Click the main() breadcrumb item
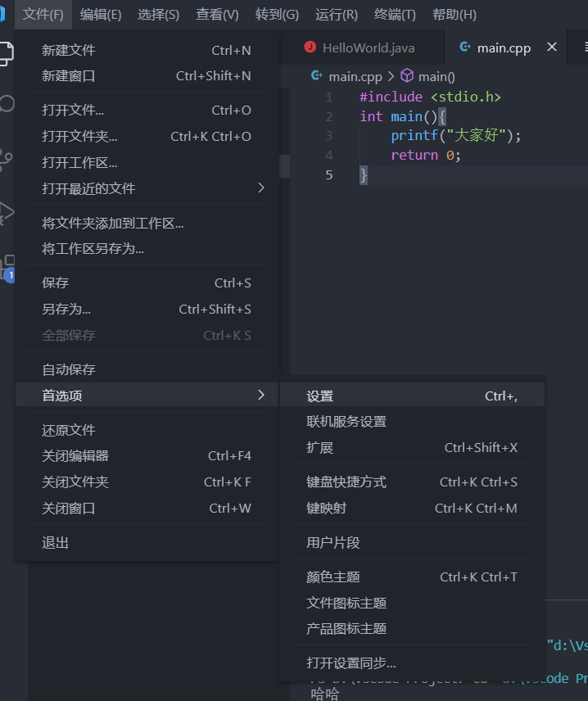This screenshot has height=701, width=588. pos(436,77)
